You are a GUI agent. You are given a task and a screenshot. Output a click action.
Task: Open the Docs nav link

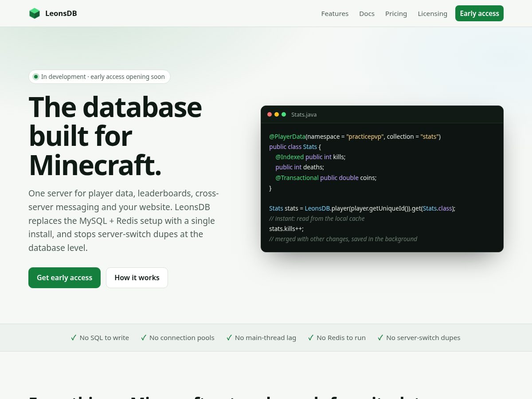(367, 14)
